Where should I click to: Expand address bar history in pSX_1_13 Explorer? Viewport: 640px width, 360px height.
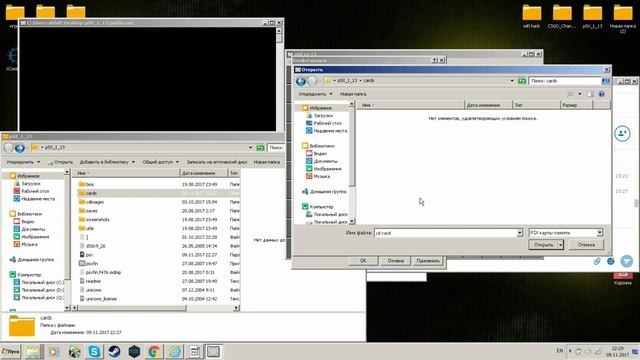point(251,147)
